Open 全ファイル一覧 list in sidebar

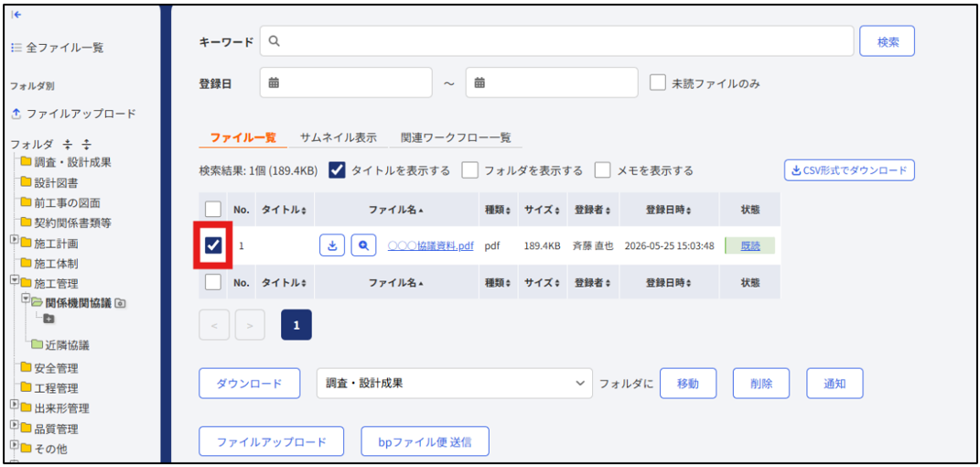point(58,48)
